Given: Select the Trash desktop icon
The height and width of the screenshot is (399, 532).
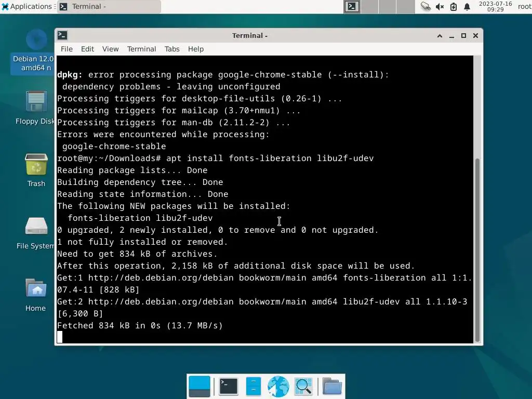Looking at the screenshot, I should pyautogui.click(x=36, y=170).
